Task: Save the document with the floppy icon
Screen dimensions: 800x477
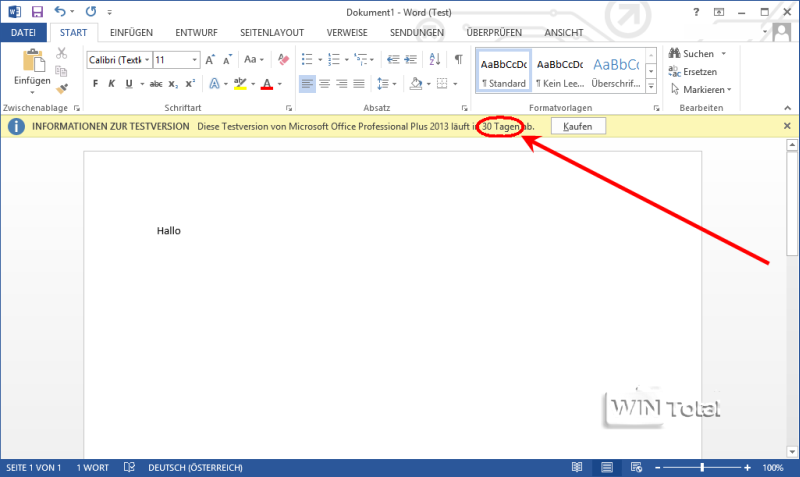Action: [x=37, y=11]
